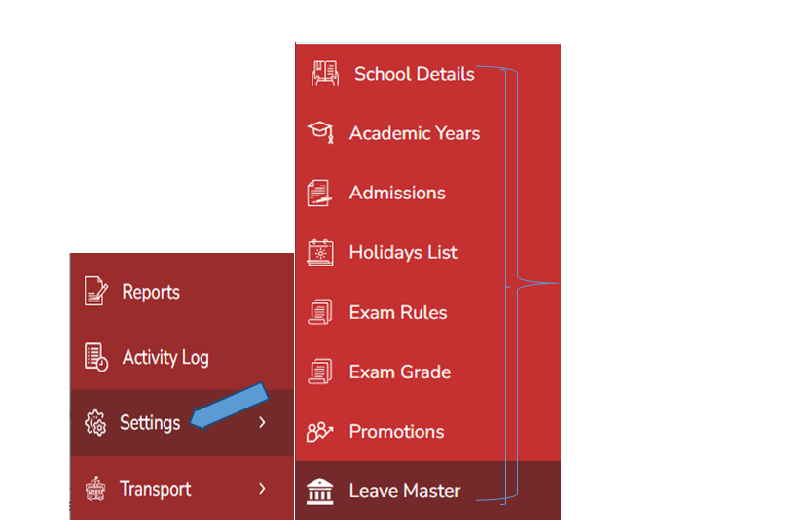Click the Holidays List calendar icon
The width and height of the screenshot is (807, 532).
tap(320, 252)
